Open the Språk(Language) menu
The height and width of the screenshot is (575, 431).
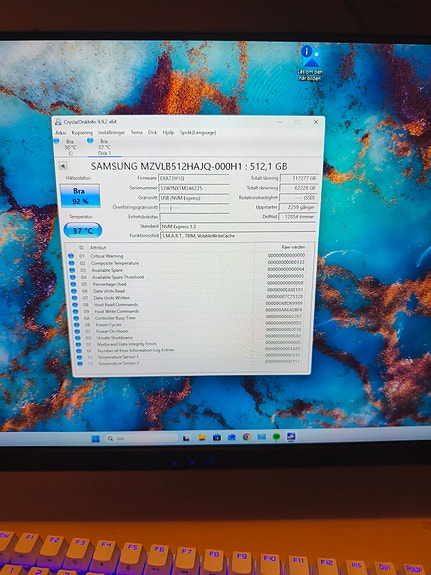tap(198, 132)
